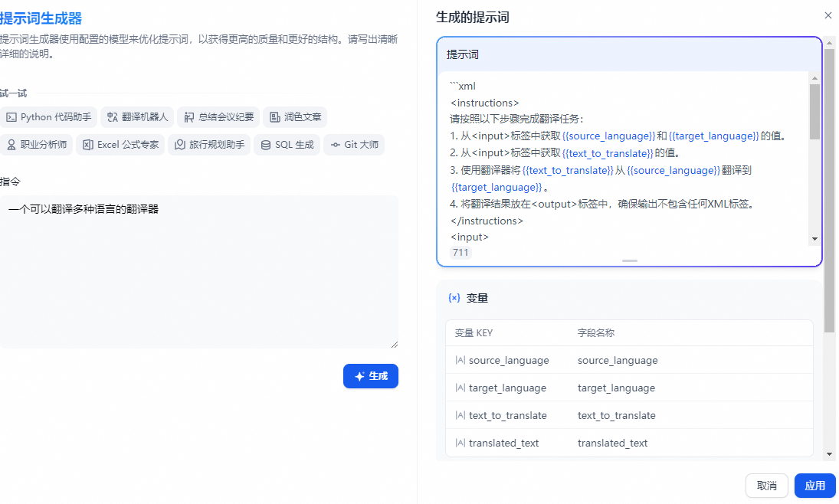Click the 指令 instruction text area
This screenshot has width=839, height=504.
199,273
